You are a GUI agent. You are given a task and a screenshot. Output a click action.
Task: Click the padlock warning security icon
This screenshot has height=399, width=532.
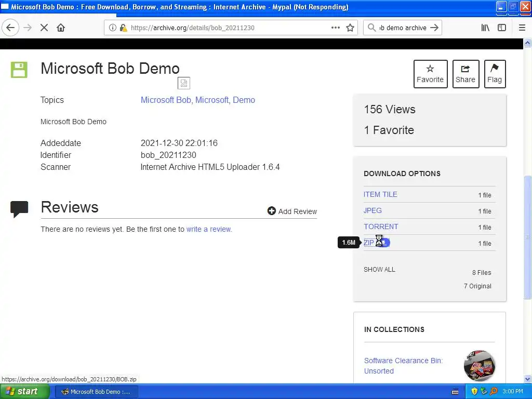tap(123, 28)
